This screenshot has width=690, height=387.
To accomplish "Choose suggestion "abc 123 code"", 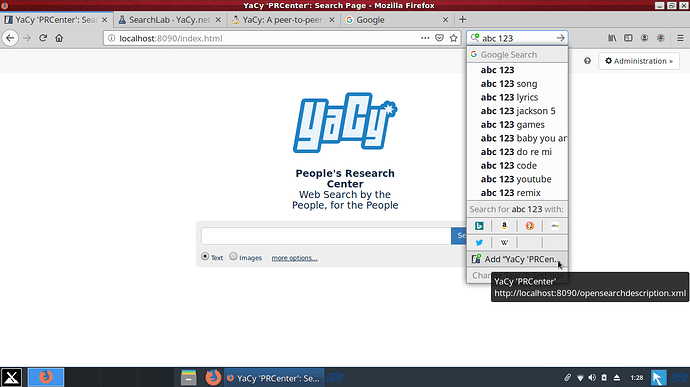I will point(517,166).
